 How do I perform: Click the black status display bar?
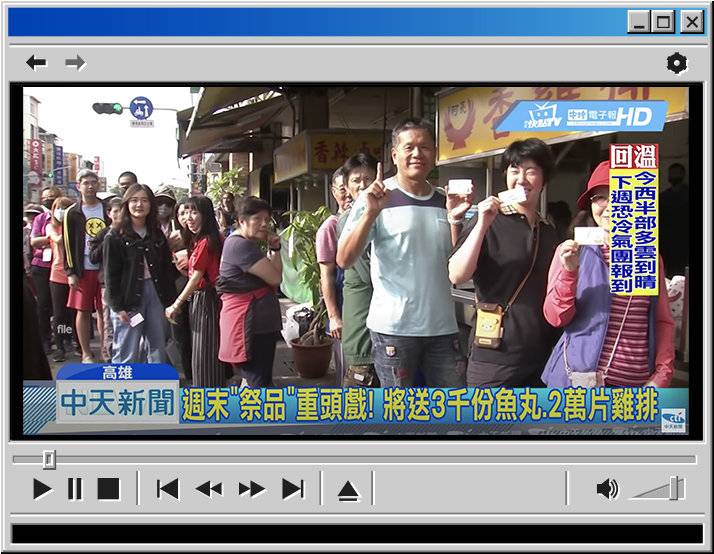tap(357, 534)
